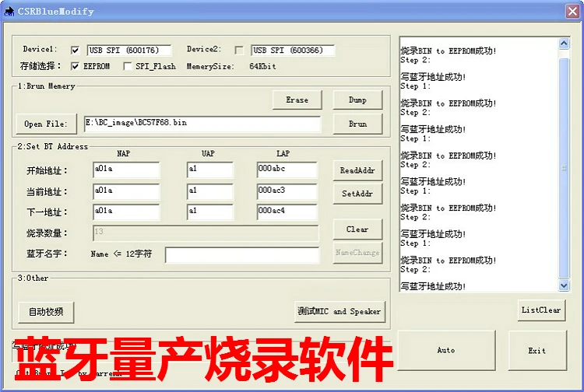This screenshot has width=584, height=392.
Task: Click the ReadAddr button
Action: (357, 170)
